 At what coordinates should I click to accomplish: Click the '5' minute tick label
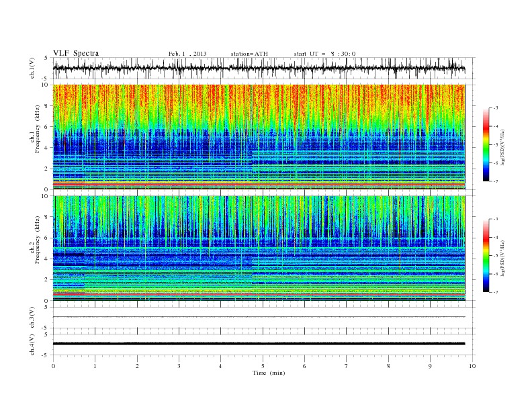tap(263, 366)
